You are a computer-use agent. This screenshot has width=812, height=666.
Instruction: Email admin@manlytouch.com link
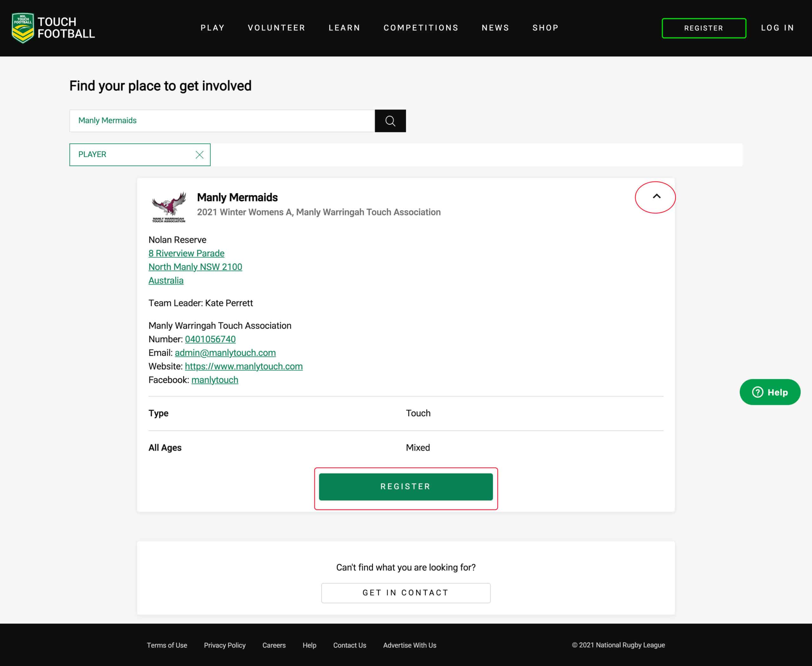point(225,353)
